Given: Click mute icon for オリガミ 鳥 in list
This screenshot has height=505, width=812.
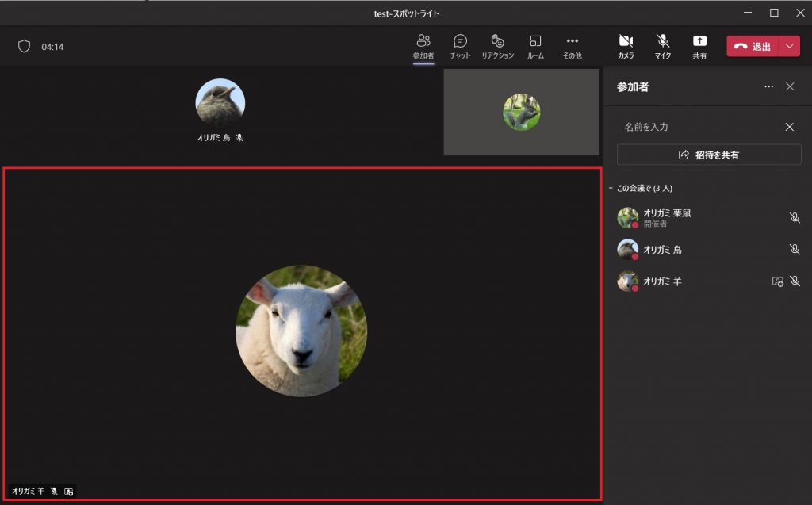Looking at the screenshot, I should (x=795, y=250).
